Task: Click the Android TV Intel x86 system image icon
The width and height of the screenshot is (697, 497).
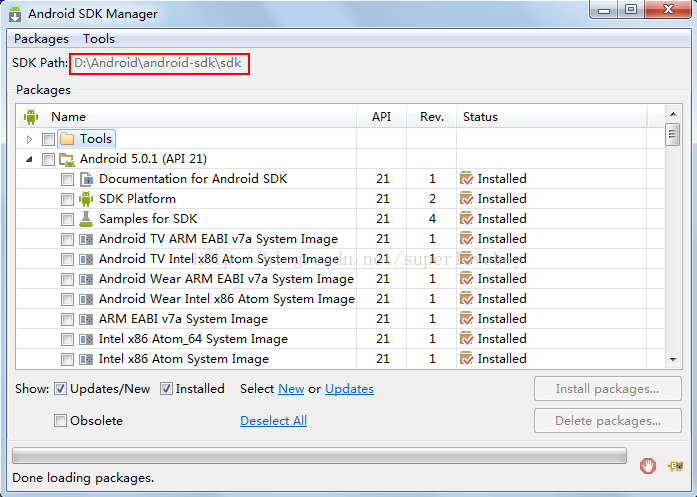Action: point(86,260)
